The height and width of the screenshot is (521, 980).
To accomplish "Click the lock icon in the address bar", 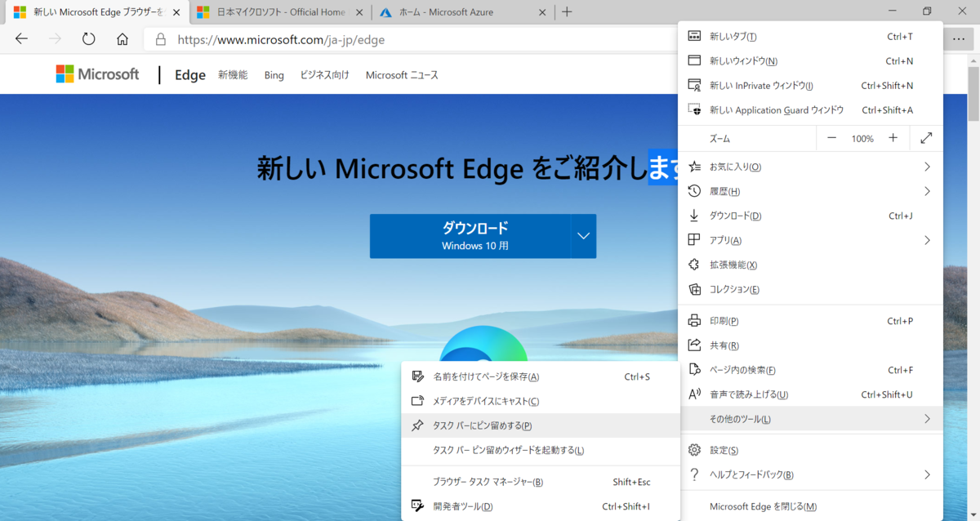I will tap(161, 39).
